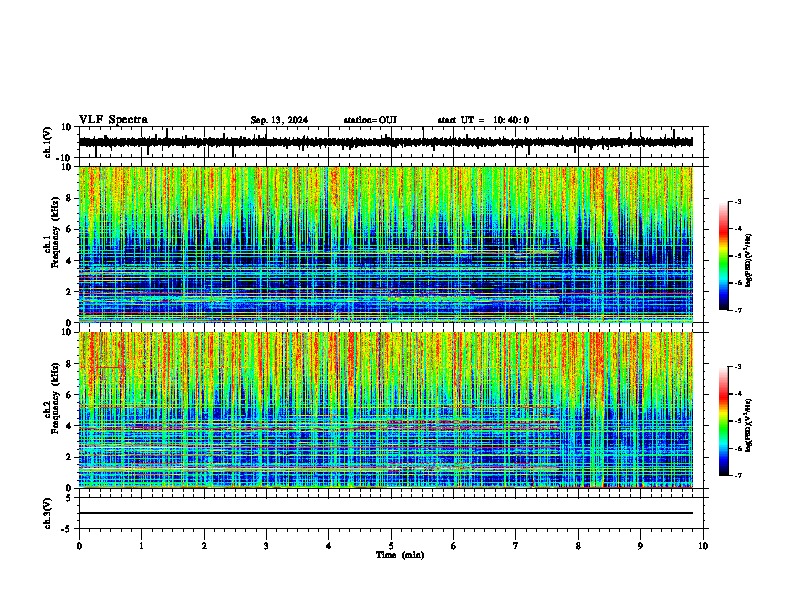Click time axis tick label "4"
This screenshot has width=792, height=612.
pos(329,546)
